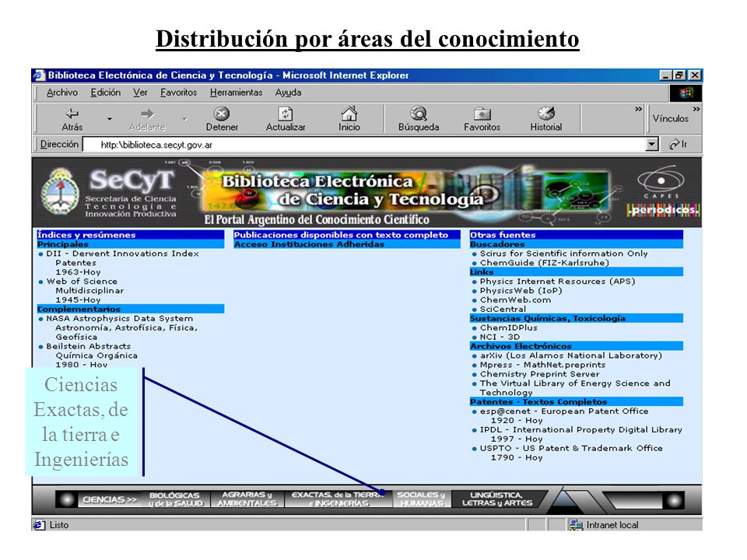Open the Ayuda menu
The height and width of the screenshot is (560, 747).
(x=288, y=93)
